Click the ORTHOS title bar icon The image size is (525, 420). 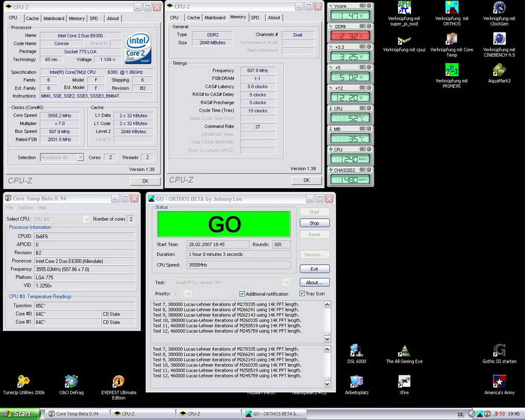pyautogui.click(x=151, y=198)
